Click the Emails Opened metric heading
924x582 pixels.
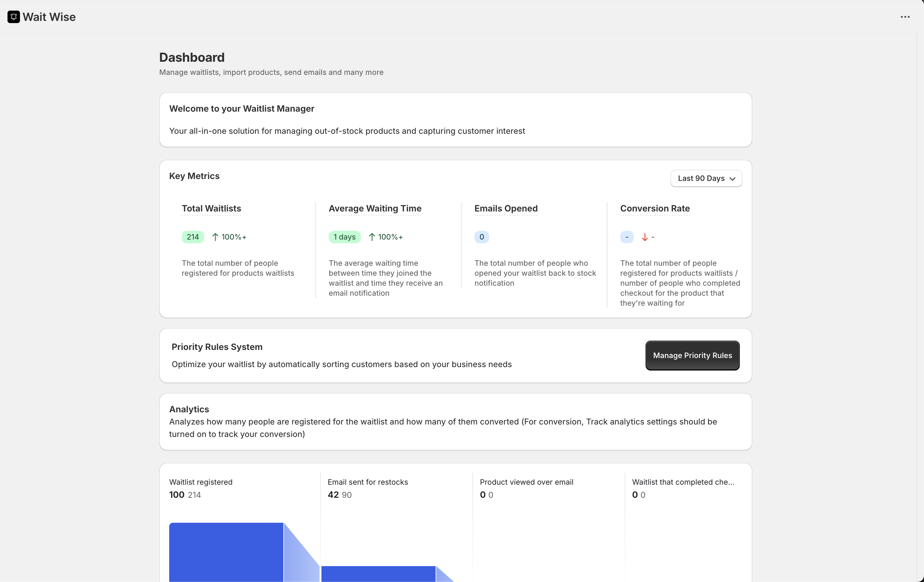506,209
